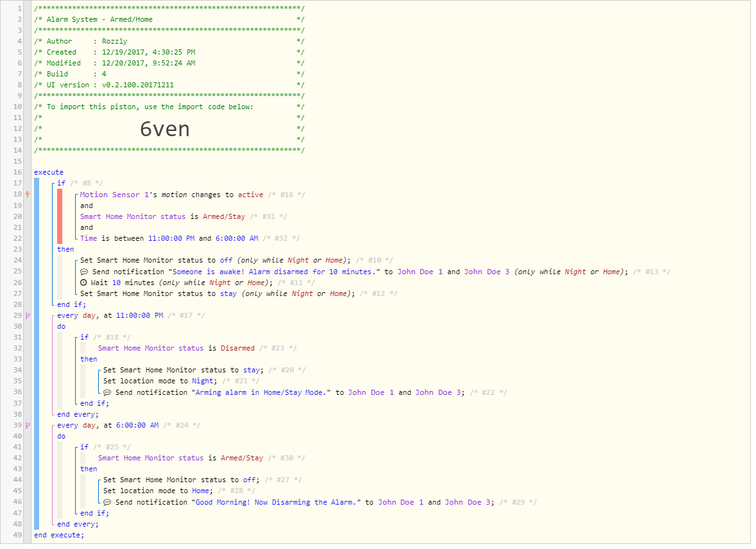This screenshot has height=549, width=756.
Task: Click the clock icon before "Wait 10 minutes"
Action: pyautogui.click(x=83, y=283)
